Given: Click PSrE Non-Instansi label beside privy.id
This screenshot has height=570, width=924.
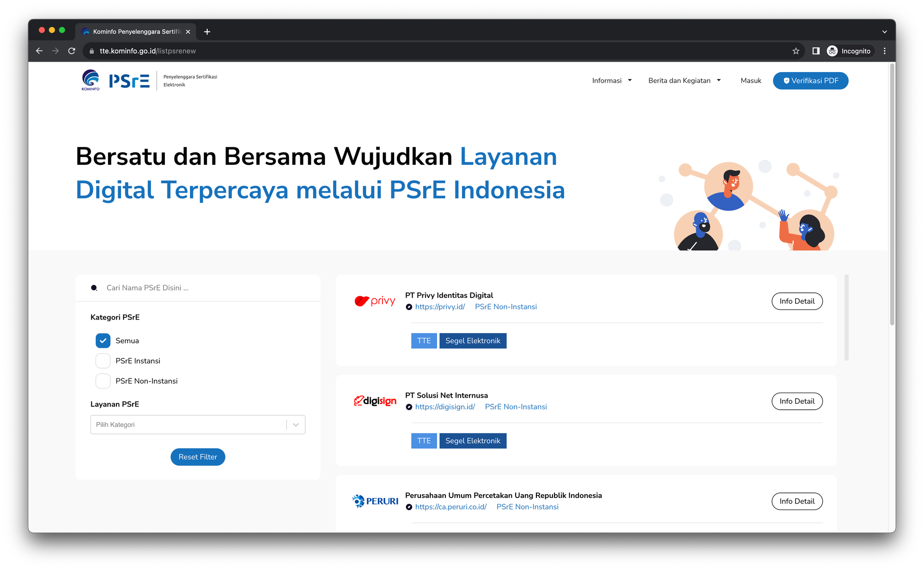Looking at the screenshot, I should point(506,307).
